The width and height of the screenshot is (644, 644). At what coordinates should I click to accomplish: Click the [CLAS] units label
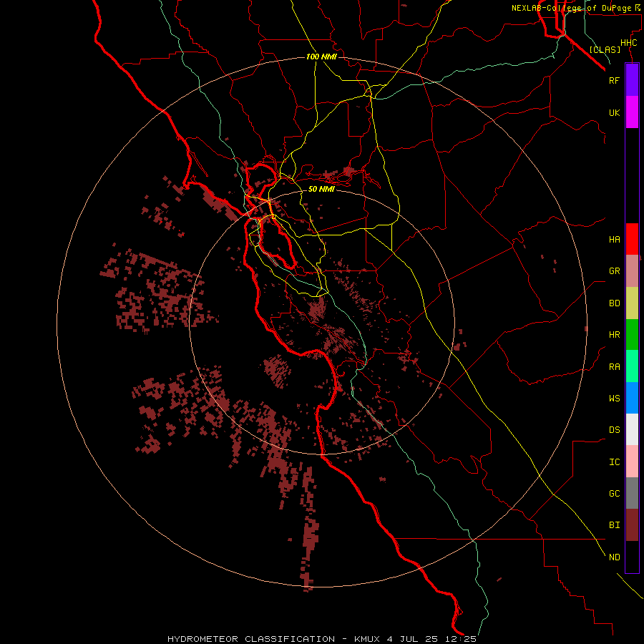pos(605,49)
